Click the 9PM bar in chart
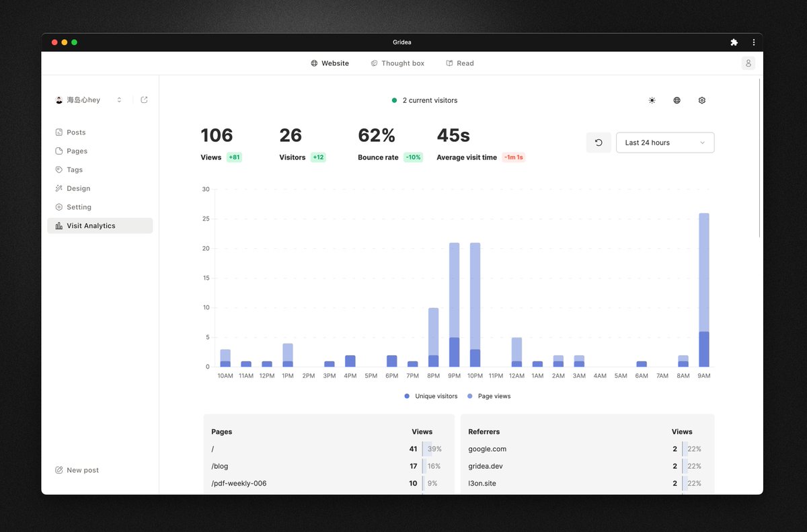 coord(454,305)
